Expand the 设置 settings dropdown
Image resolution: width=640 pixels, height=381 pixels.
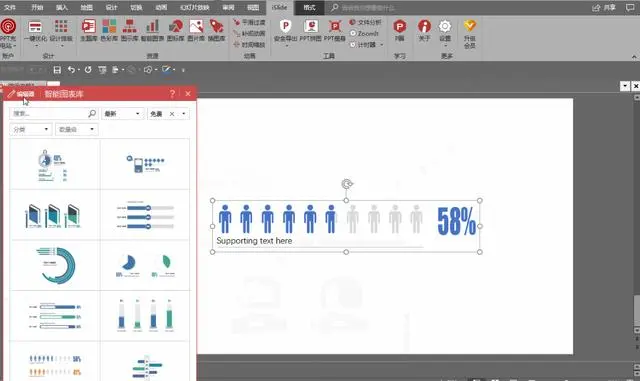tap(445, 46)
